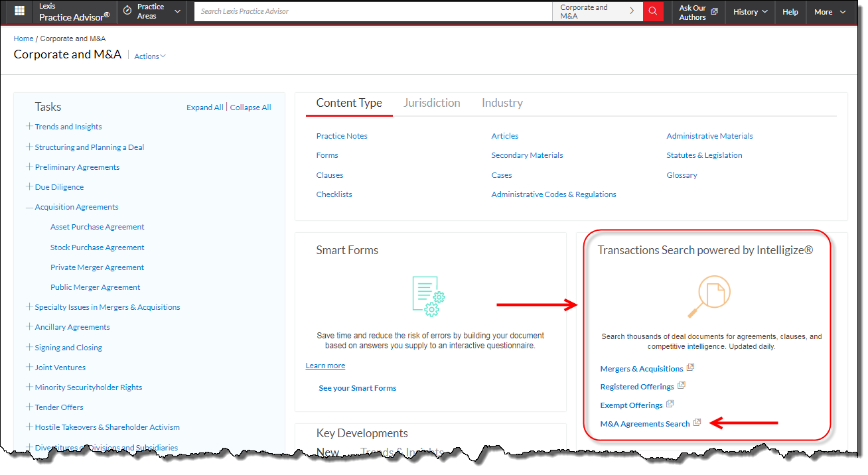Screen dimensions: 868x475
Task: Click the Lexis Practice Advisor logo
Action: tap(74, 11)
